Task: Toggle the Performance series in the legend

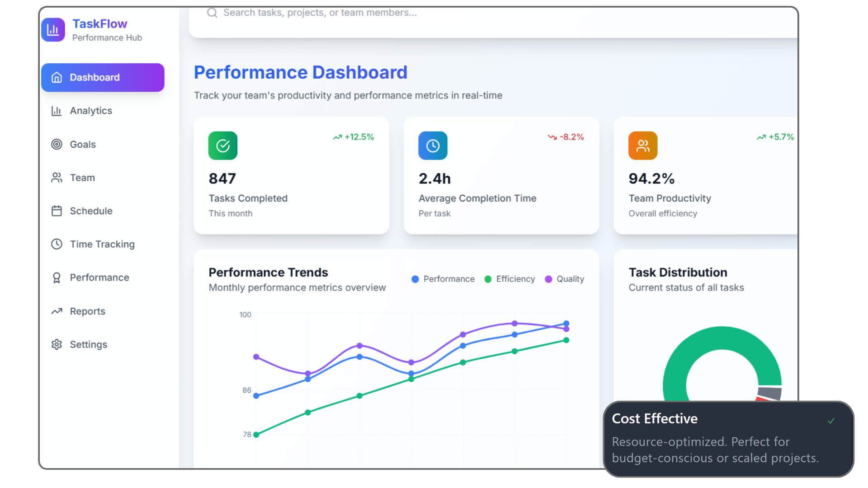Action: (x=443, y=279)
